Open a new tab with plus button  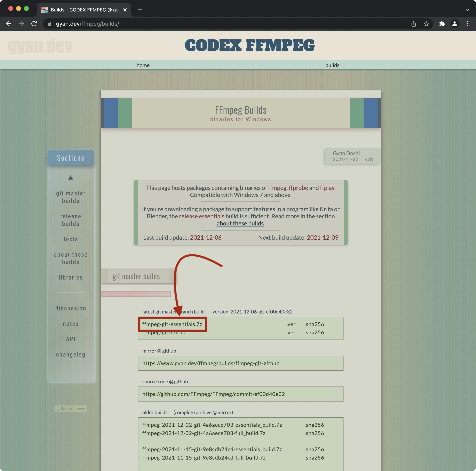coord(140,10)
